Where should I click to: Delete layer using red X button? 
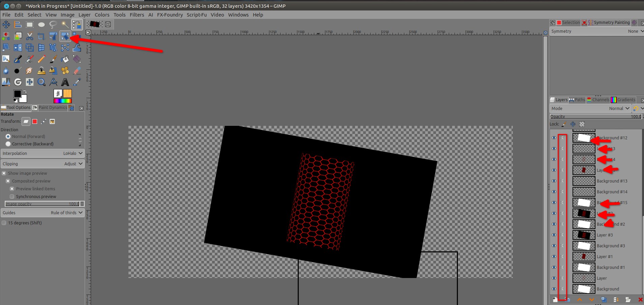[640, 300]
